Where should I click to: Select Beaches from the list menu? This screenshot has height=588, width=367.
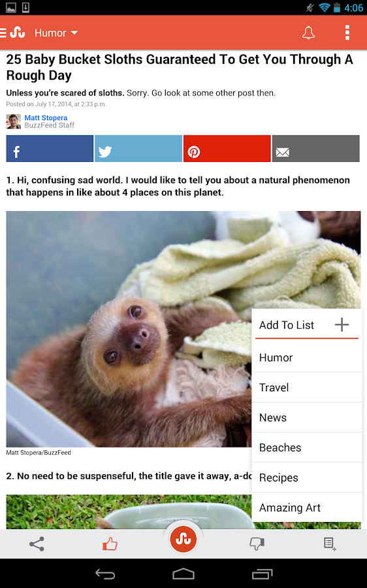coord(307,448)
